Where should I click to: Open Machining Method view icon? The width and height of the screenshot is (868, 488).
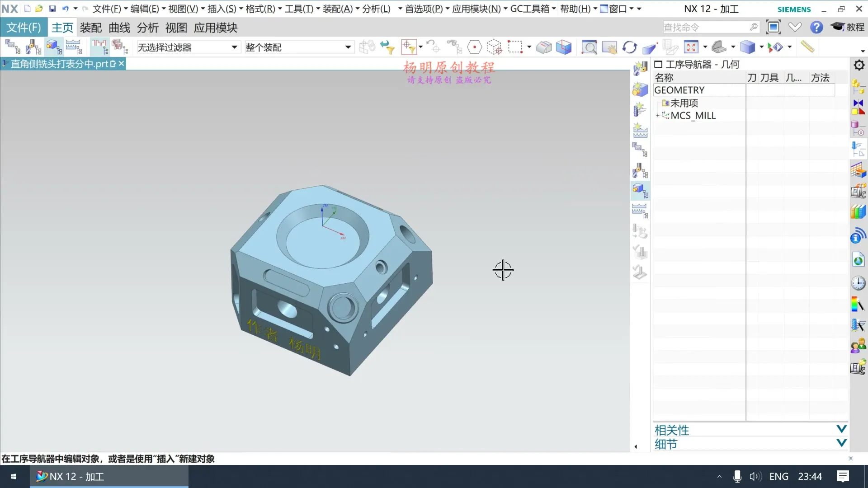click(x=74, y=47)
